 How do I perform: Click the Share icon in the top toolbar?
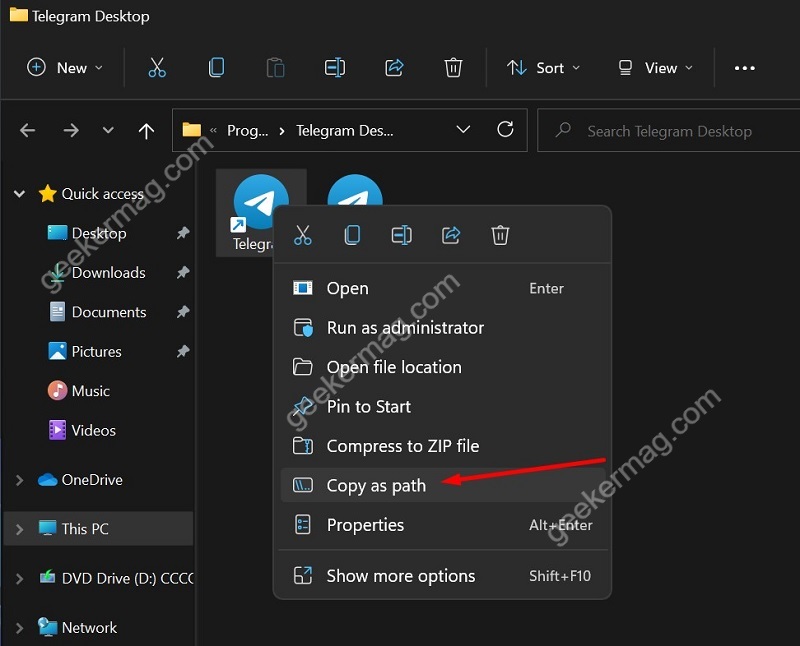[394, 67]
